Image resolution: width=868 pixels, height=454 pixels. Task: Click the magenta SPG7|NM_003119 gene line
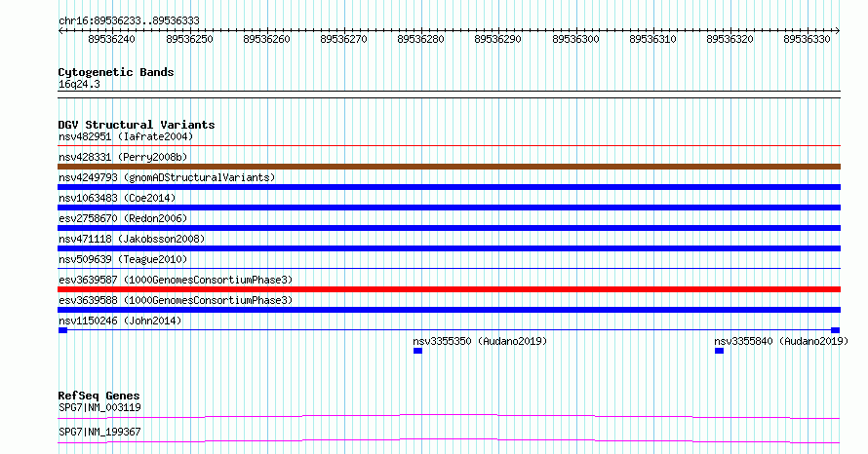point(449,416)
